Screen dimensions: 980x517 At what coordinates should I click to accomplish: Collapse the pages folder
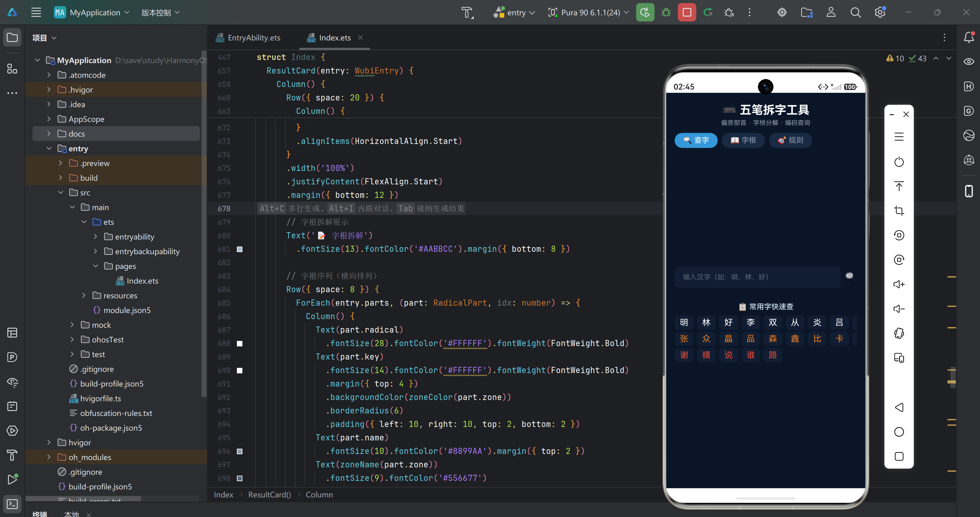[x=96, y=266]
